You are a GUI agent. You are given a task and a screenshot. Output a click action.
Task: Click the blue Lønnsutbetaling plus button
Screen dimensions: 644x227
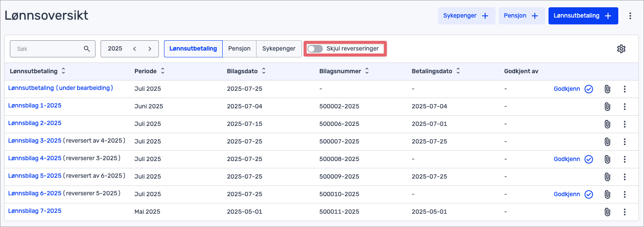pos(583,16)
